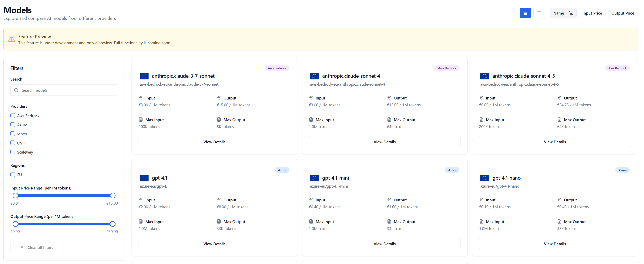
Task: Open View Details for gpt-4.1-mini
Action: (384, 244)
